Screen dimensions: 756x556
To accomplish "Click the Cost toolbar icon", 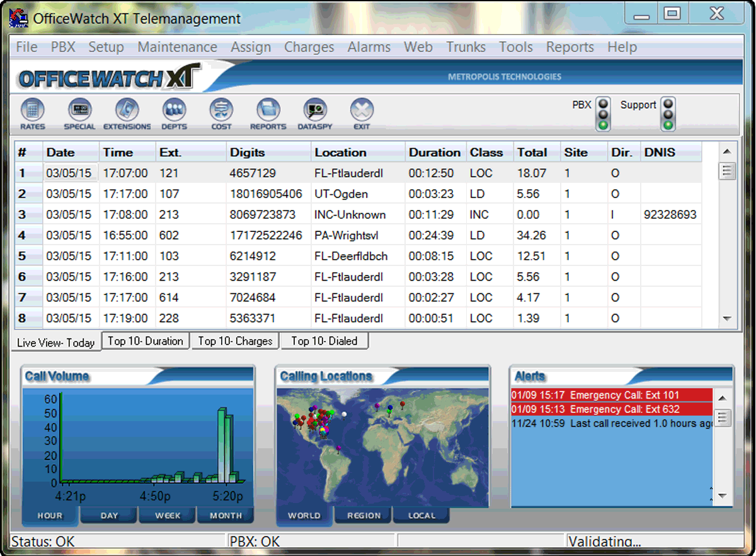I will pos(221,110).
